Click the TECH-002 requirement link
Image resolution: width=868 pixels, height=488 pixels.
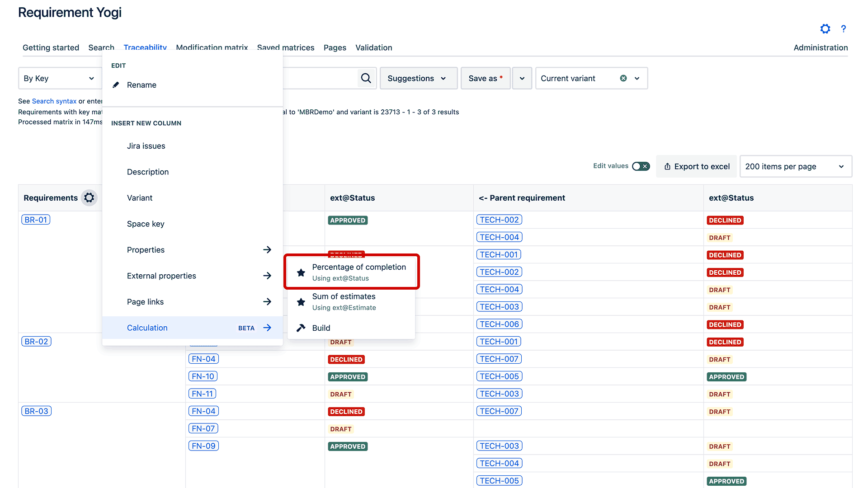[x=500, y=219]
